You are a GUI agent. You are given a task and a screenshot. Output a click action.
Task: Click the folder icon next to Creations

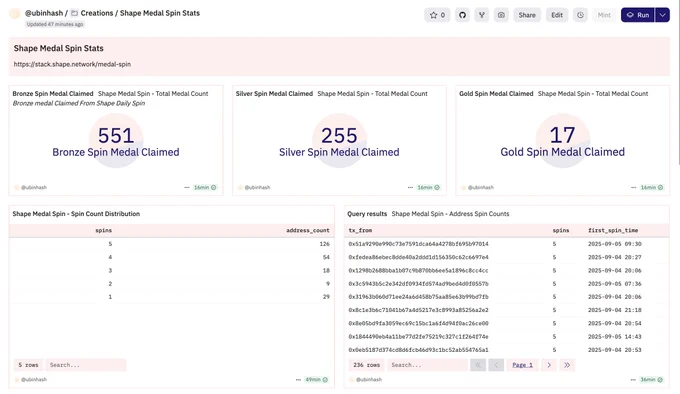pyautogui.click(x=75, y=13)
